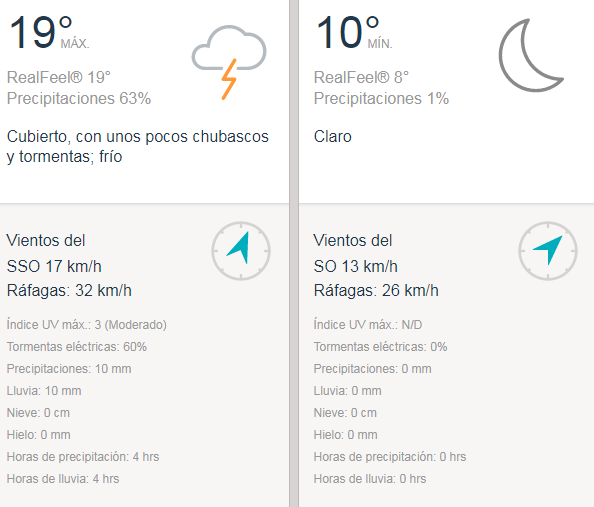Click Índice UV máx.: 3 (Moderado)
The height and width of the screenshot is (507, 594).
[87, 325]
